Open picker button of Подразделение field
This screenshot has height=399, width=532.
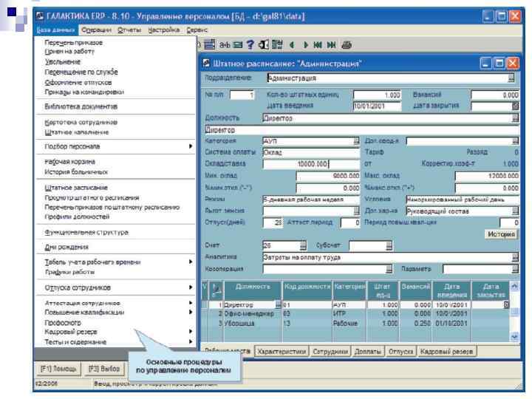(511, 78)
